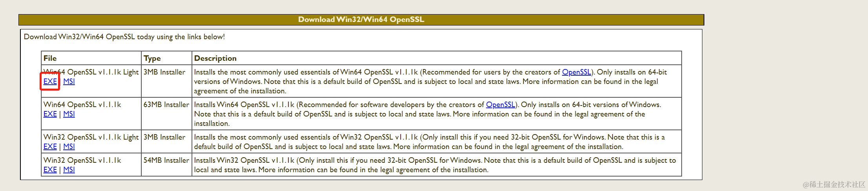Click '3MB Installer' in the Win32 Light row
Image resolution: width=868 pixels, height=191 pixels.
[x=164, y=137]
